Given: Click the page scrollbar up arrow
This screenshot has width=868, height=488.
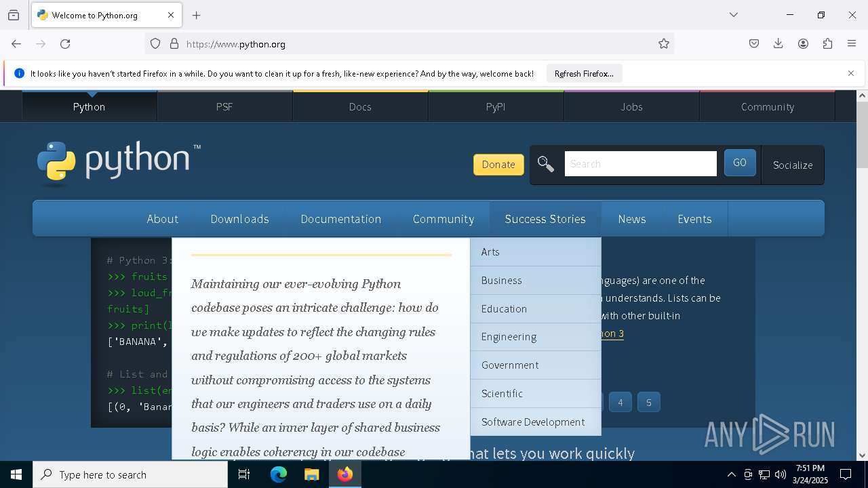Looking at the screenshot, I should coord(862,96).
